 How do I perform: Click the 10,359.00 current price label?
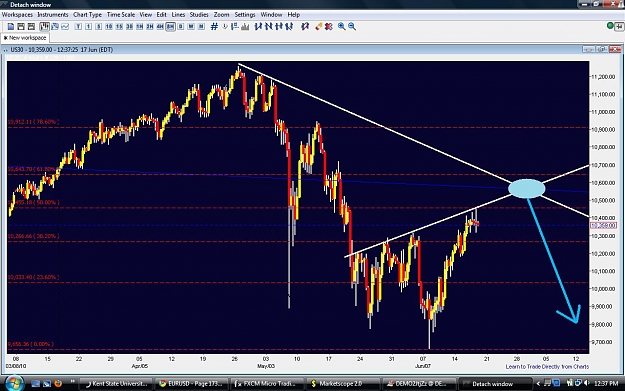click(x=603, y=226)
